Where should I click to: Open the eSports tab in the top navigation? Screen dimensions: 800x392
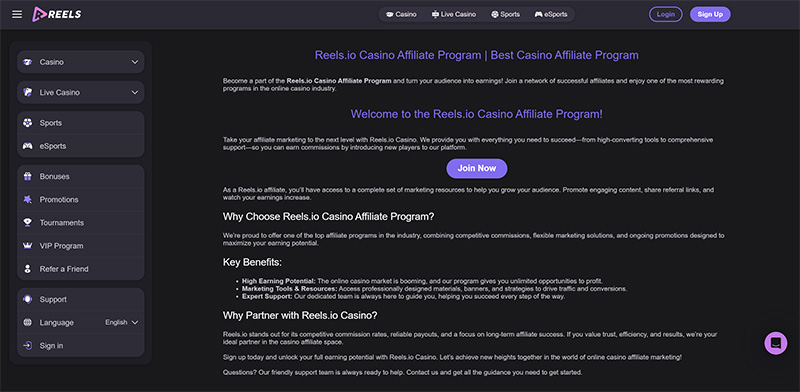[x=551, y=14]
